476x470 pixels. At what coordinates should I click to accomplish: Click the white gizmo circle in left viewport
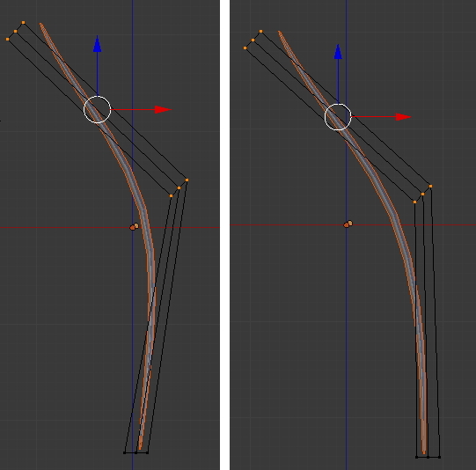pos(97,109)
